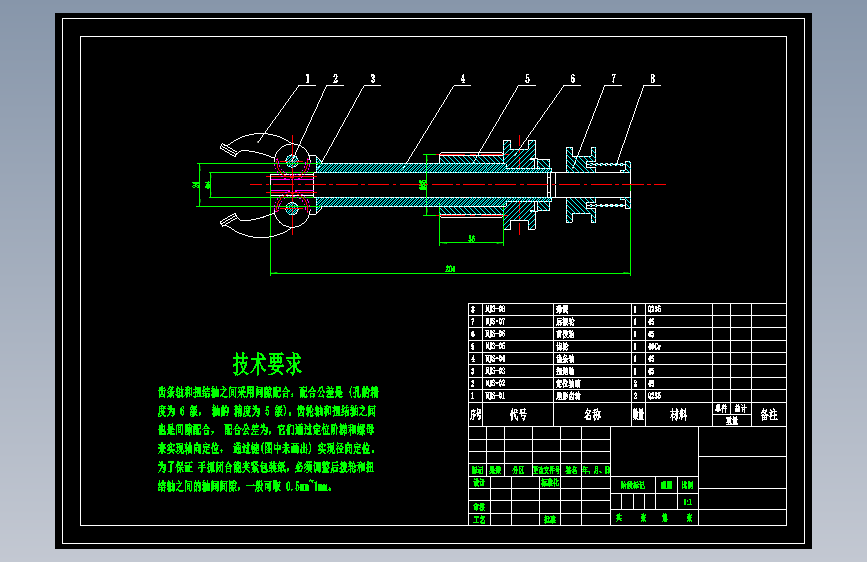
Task: Click the 设计 label in title block
Action: (x=479, y=482)
